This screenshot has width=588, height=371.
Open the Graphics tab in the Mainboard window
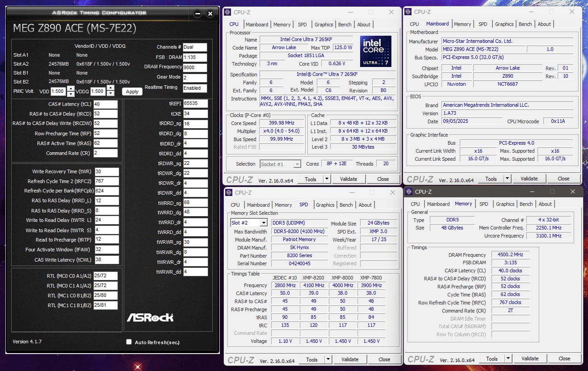[x=504, y=24]
